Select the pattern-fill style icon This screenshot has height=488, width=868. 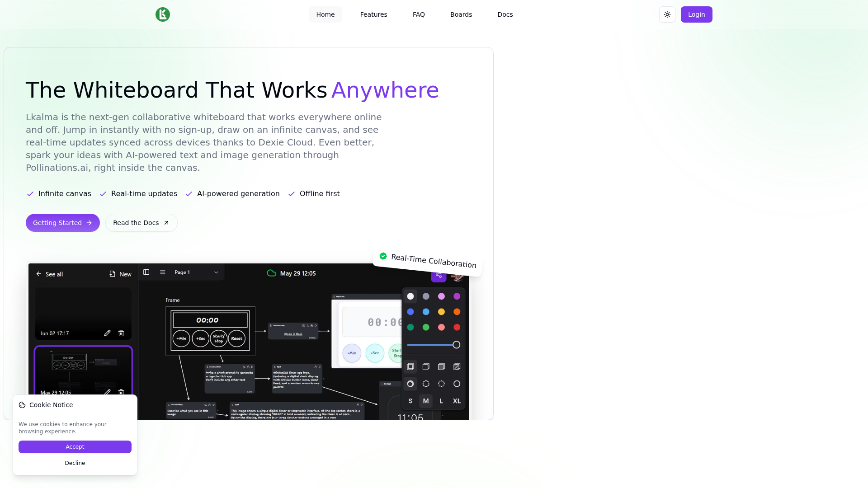coord(457,366)
